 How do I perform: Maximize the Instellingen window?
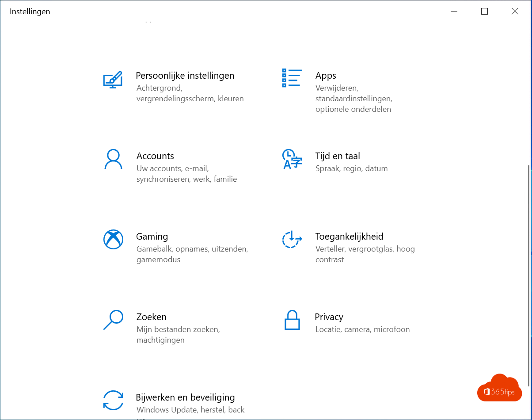[x=484, y=11]
